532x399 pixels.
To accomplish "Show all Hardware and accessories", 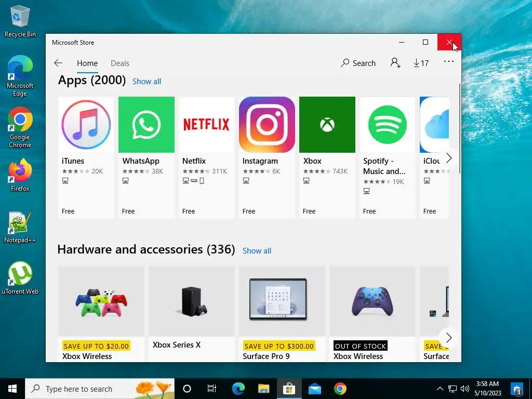I will point(257,251).
